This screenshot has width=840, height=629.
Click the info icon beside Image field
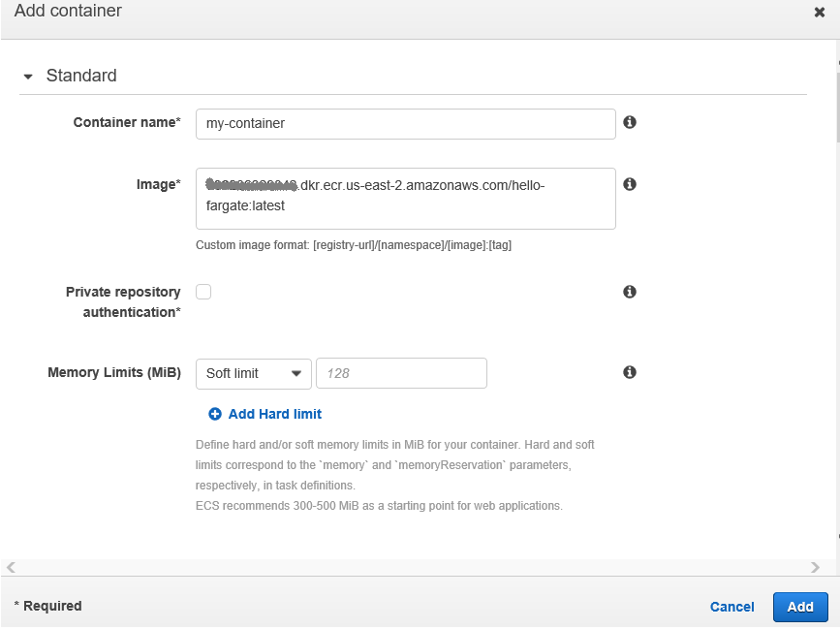(630, 184)
